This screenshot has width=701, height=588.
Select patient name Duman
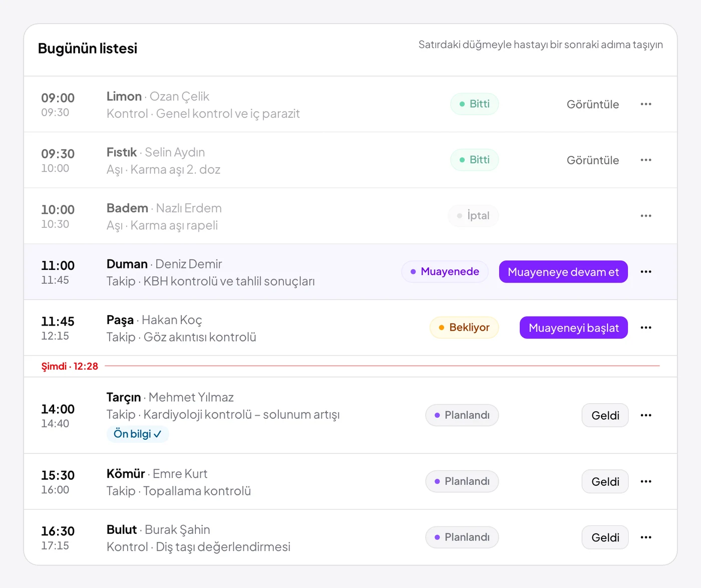coord(127,264)
